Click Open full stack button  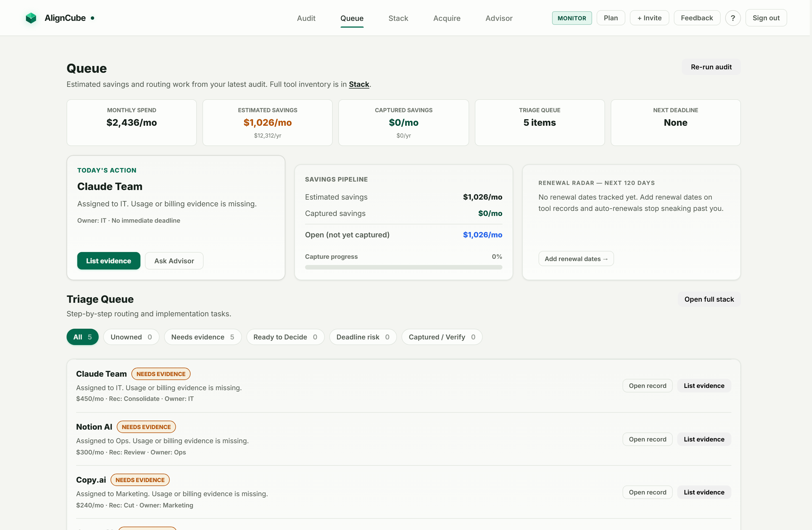pyautogui.click(x=709, y=299)
